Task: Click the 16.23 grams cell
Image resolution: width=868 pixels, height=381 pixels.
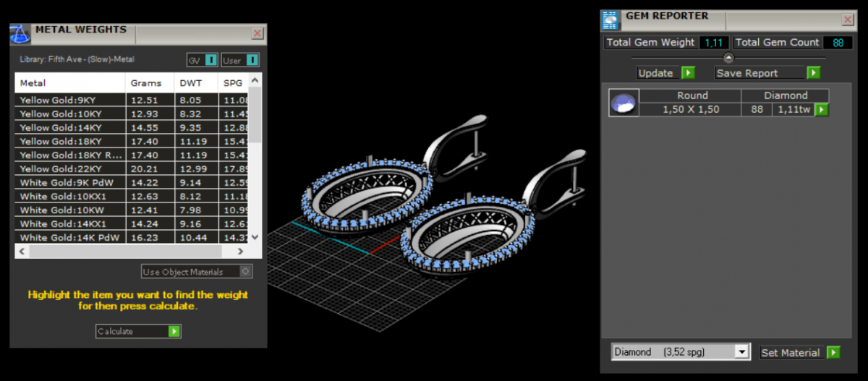Action: (x=150, y=237)
